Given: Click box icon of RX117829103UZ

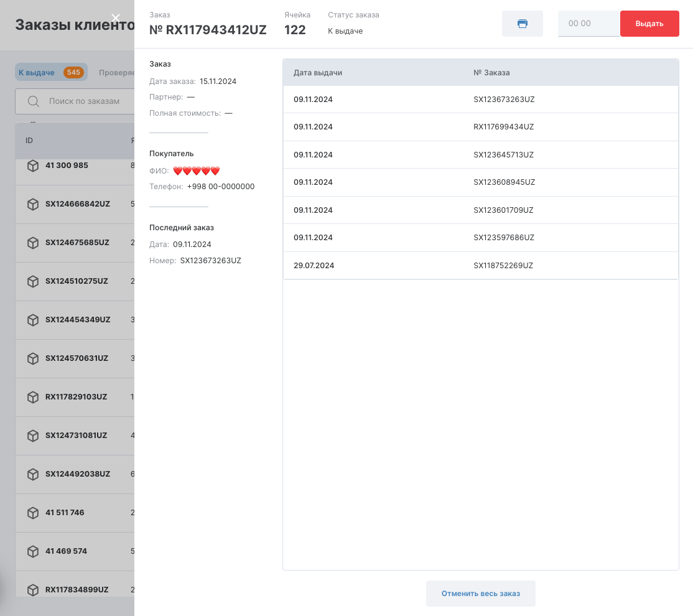Looking at the screenshot, I should pyautogui.click(x=33, y=397).
